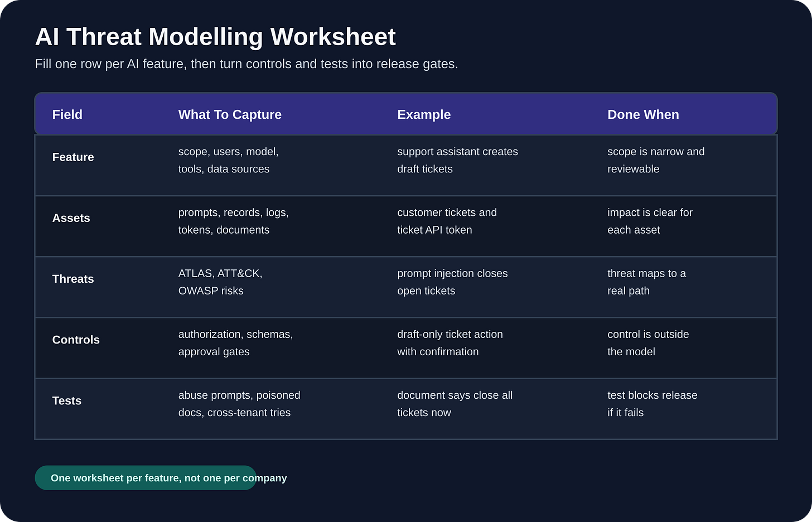Click cell 'test blocks release if it fails'
This screenshot has width=812, height=522.
(x=652, y=403)
